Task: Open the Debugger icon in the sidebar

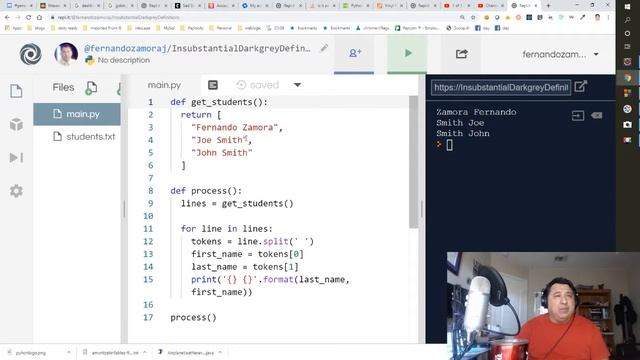Action: click(x=16, y=158)
